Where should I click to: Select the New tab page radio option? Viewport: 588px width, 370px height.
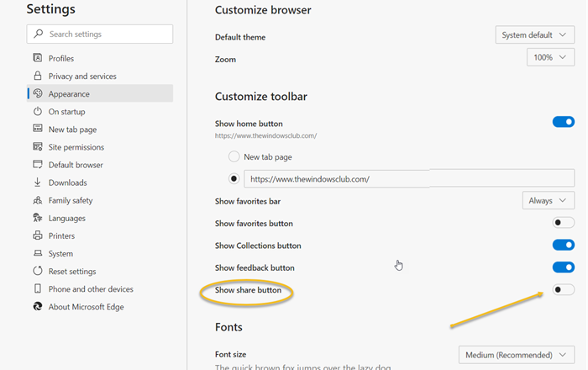coord(234,157)
